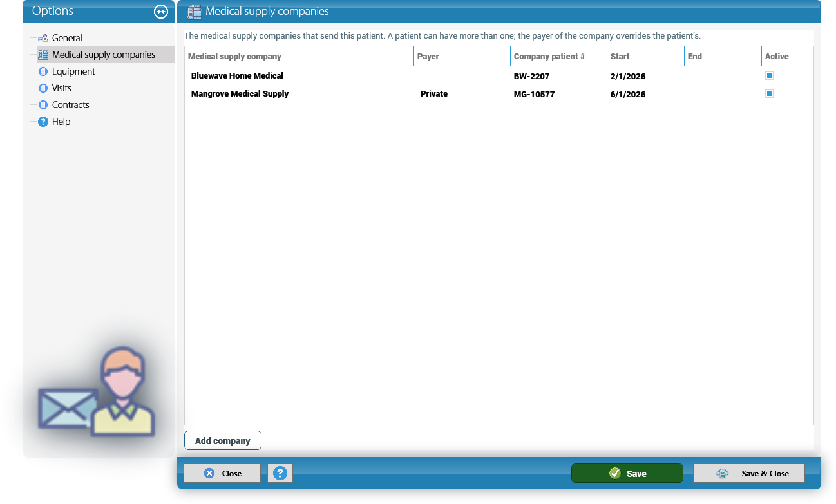Go to the Equipment section
The image size is (836, 504).
[73, 71]
